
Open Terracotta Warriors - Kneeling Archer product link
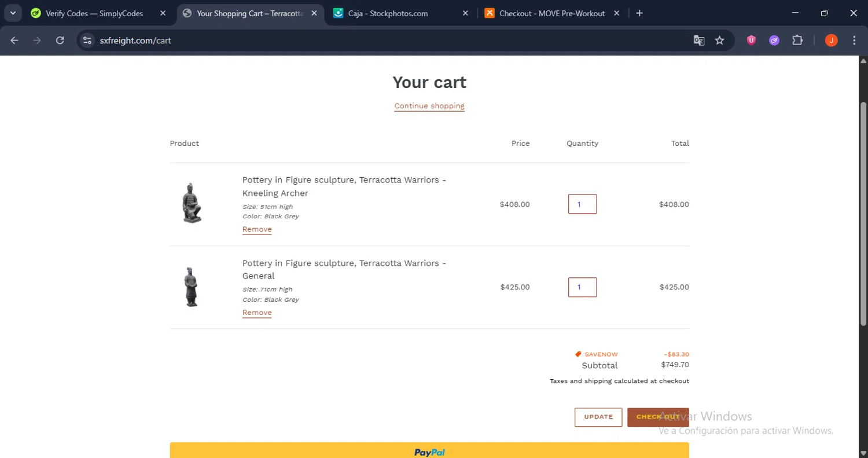(x=344, y=186)
